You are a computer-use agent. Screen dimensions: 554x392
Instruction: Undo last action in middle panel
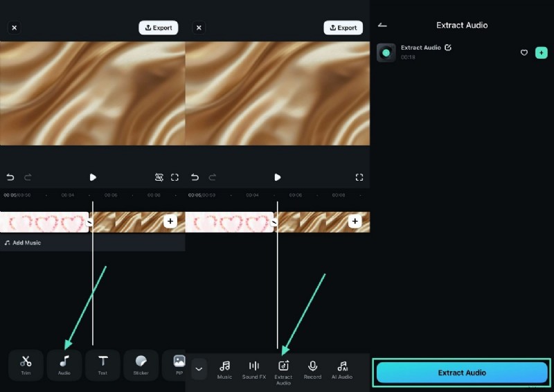click(195, 177)
